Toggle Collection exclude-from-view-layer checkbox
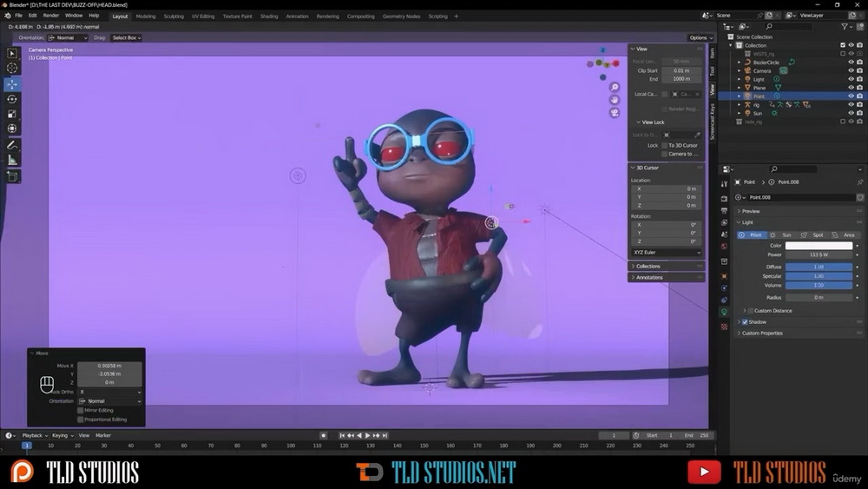868x489 pixels. 843,45
